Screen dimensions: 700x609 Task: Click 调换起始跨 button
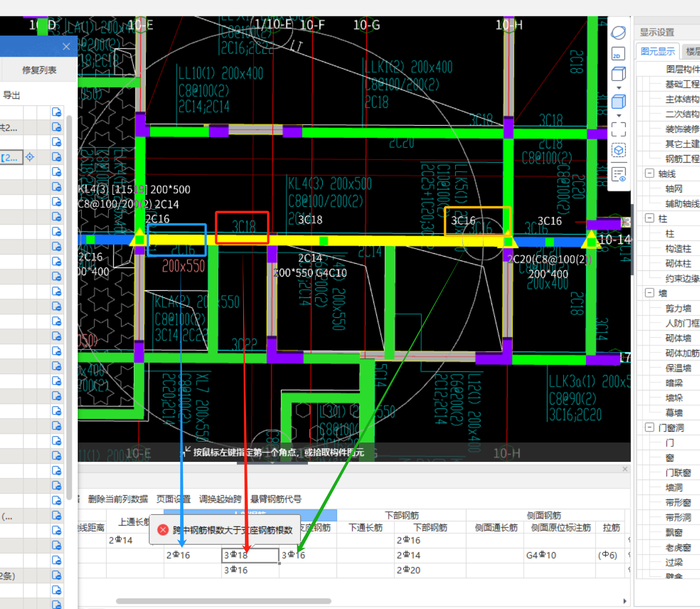220,499
